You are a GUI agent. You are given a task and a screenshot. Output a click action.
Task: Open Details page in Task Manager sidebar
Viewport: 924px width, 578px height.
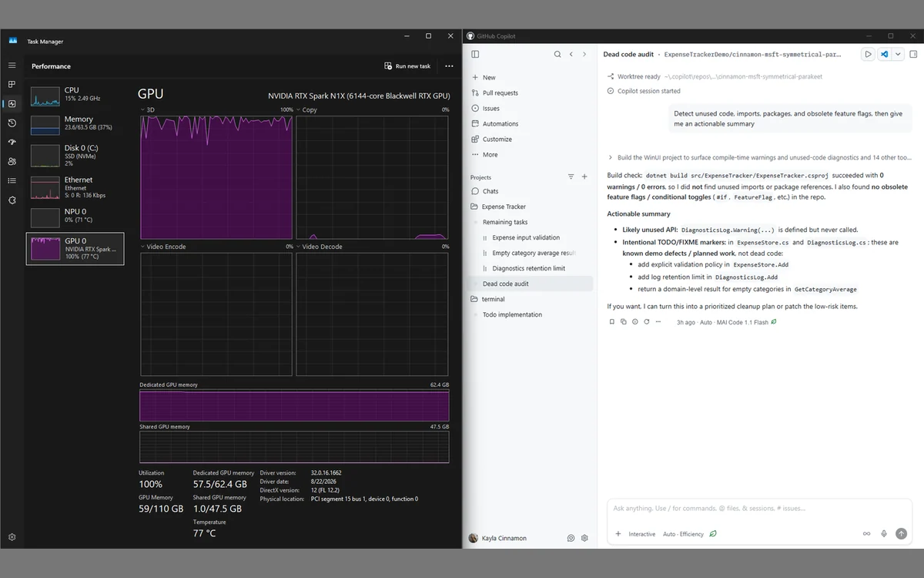coord(12,181)
